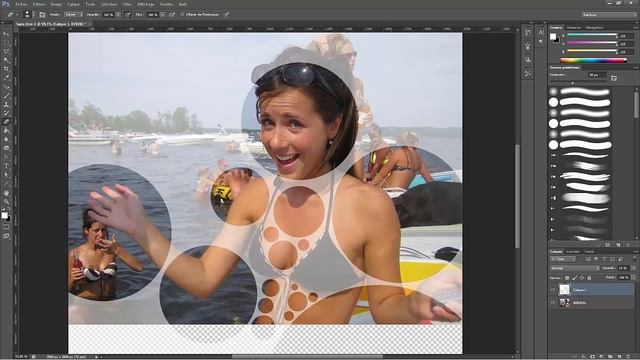The image size is (640, 360).
Task: Open the Opacité slider arrow in options bar
Action: (x=118, y=15)
